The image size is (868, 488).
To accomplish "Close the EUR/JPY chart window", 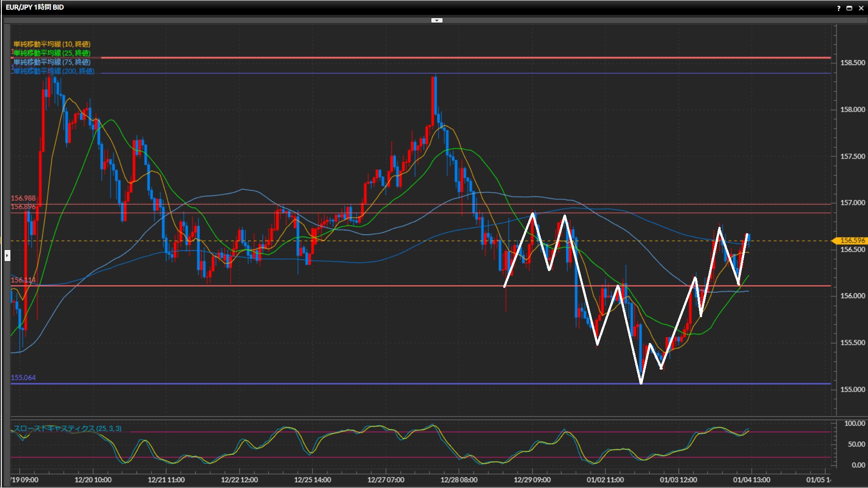I will point(861,8).
